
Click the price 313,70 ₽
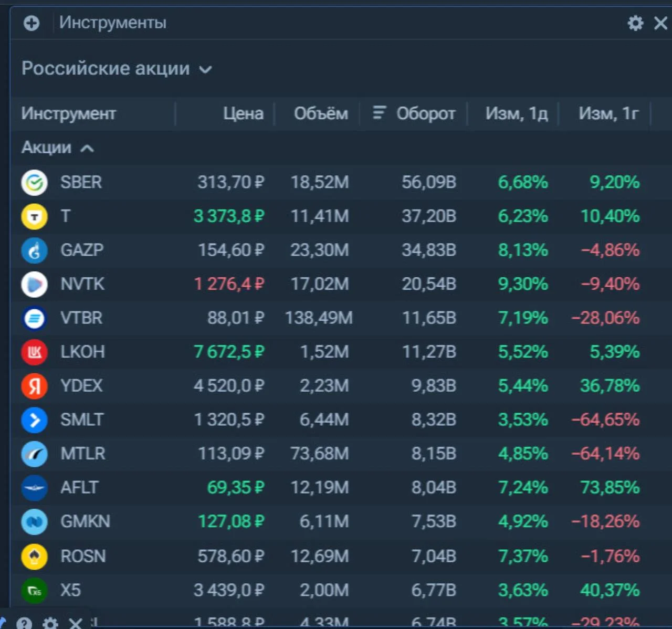click(x=231, y=182)
